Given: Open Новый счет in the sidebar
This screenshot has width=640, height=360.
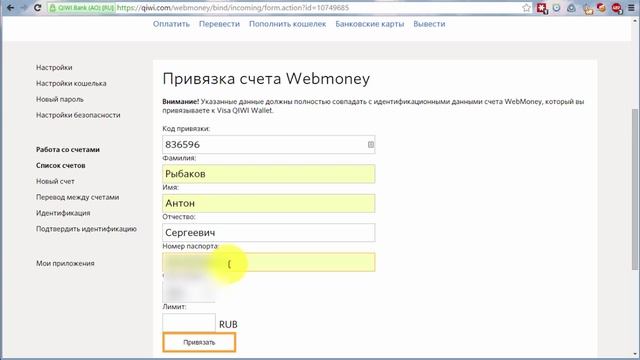Looking at the screenshot, I should click(x=55, y=181).
